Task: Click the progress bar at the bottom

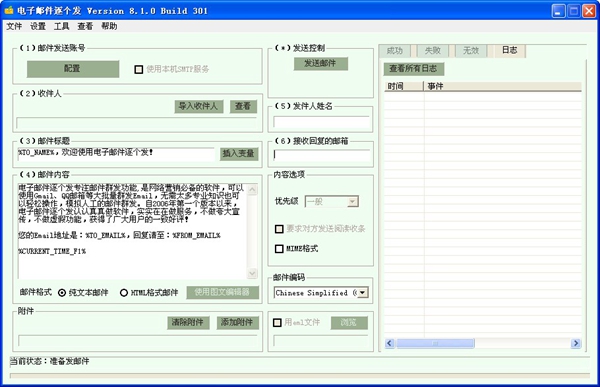Action: click(x=300, y=376)
